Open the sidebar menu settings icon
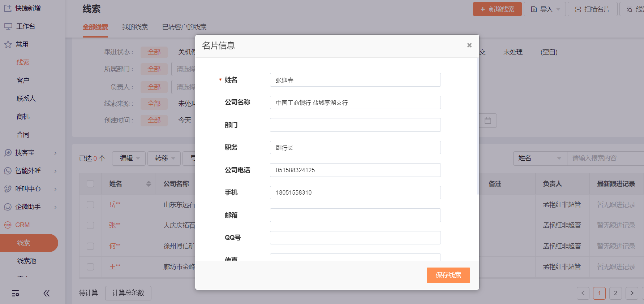This screenshot has width=644, height=304. click(x=16, y=293)
